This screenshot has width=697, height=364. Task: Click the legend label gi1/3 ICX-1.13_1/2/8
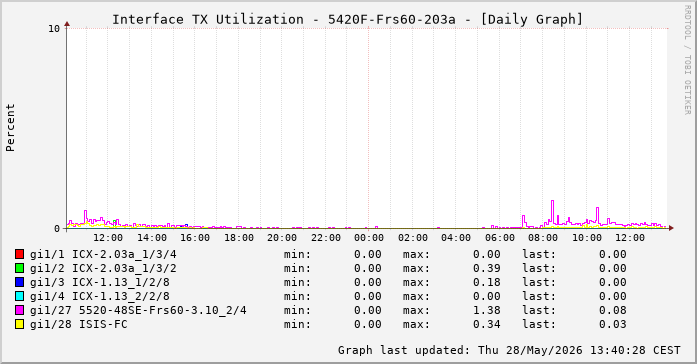(100, 282)
